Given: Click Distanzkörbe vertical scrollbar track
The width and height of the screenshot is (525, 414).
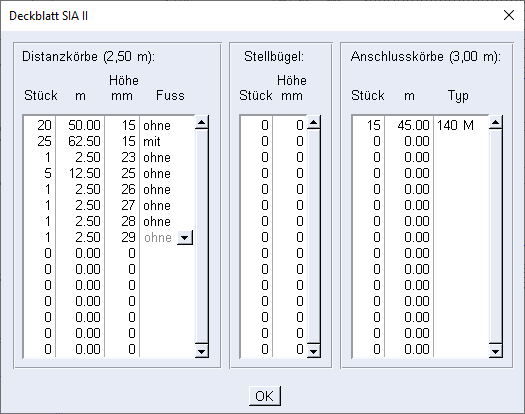Looking at the screenshot, I should pos(202,236).
